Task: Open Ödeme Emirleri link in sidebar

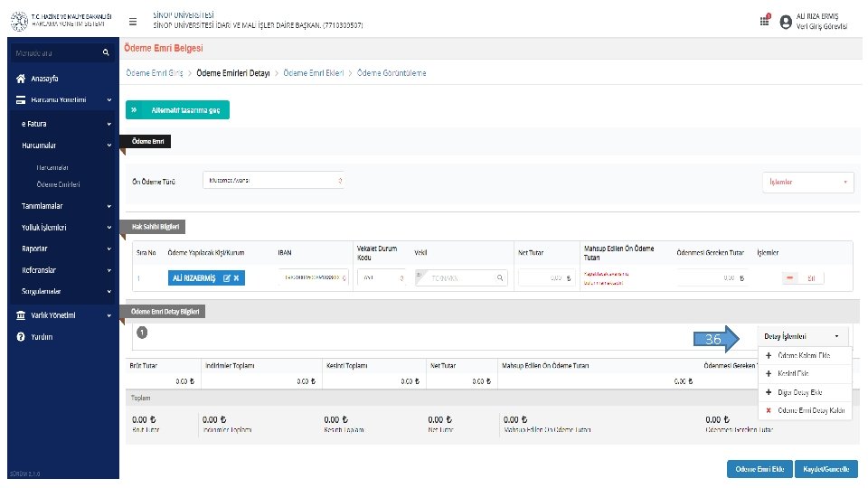Action: coord(58,184)
